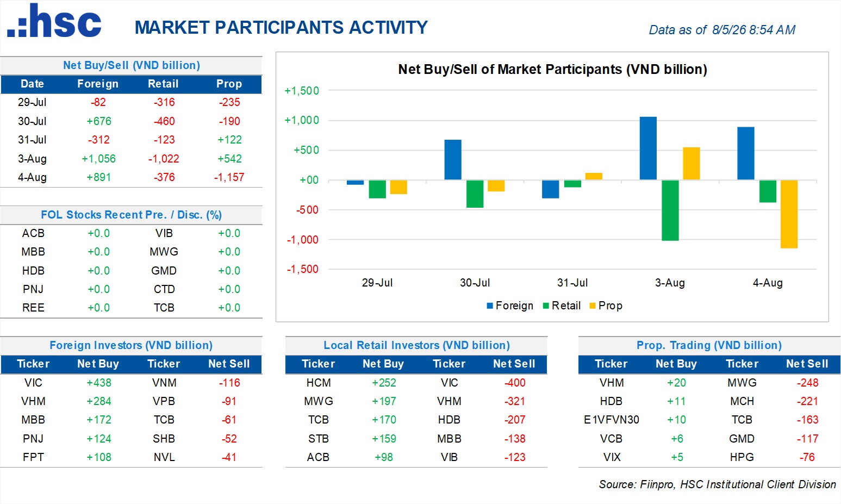Open the Prop. Trading section title
The height and width of the screenshot is (504, 841).
point(709,345)
